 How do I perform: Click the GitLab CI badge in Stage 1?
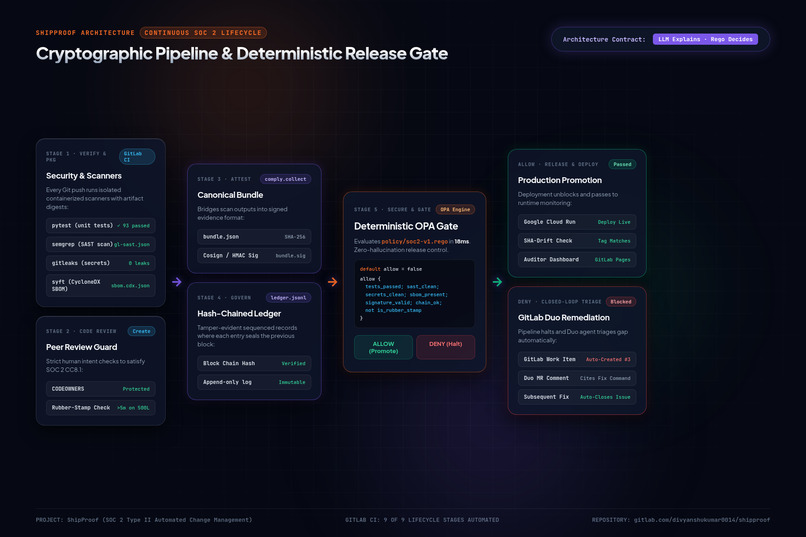pyautogui.click(x=137, y=157)
